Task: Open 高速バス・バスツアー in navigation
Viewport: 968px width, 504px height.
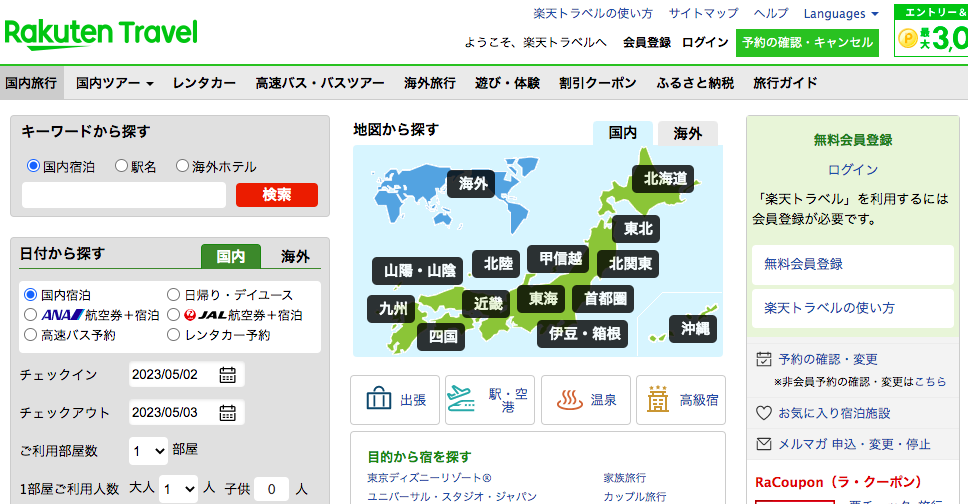Action: [320, 83]
